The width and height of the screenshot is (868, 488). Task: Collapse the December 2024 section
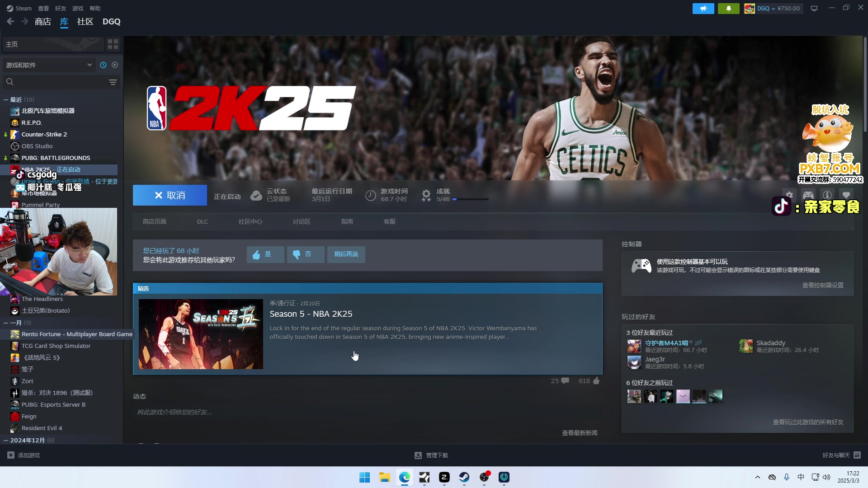(x=6, y=440)
